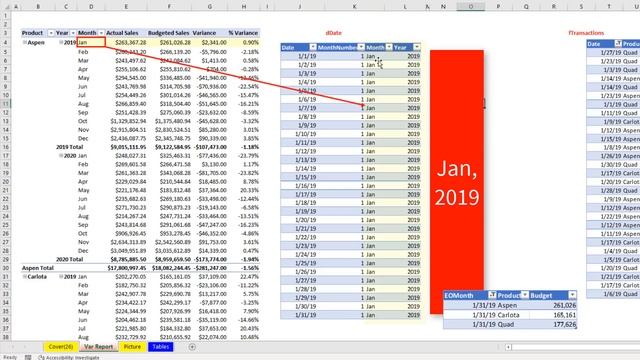The height and width of the screenshot is (360, 640).
Task: Click the % Variance column heading
Action: 243,33
